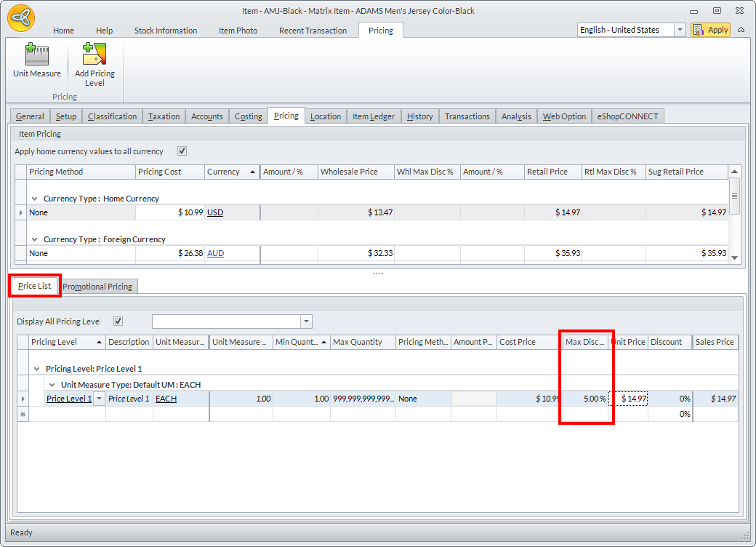756x547 pixels.
Task: Click the Add Pricing Level icon
Action: [x=94, y=56]
